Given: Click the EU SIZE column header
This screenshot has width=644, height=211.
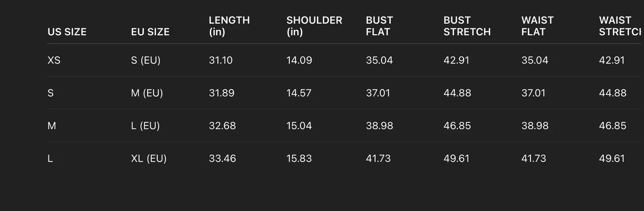Looking at the screenshot, I should tap(150, 32).
